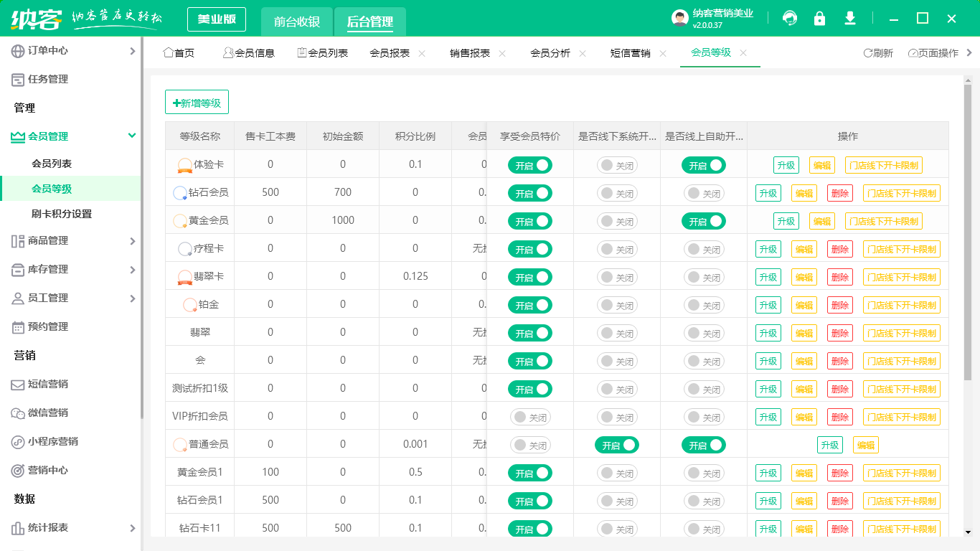
Task: Click the 钻石会员 level badge icon
Action: point(180,193)
